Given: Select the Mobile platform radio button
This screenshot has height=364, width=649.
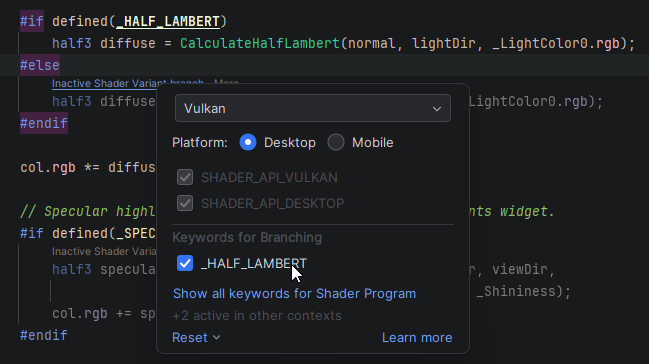Looking at the screenshot, I should (x=336, y=142).
